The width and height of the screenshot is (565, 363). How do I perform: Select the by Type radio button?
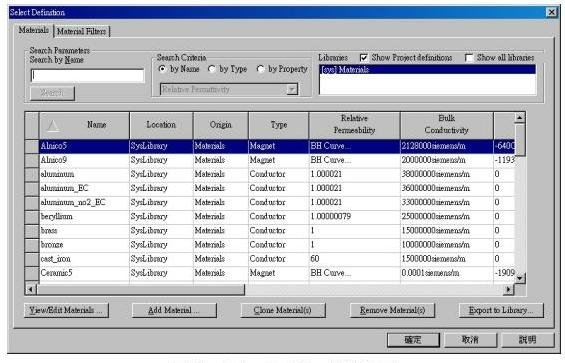[x=212, y=68]
